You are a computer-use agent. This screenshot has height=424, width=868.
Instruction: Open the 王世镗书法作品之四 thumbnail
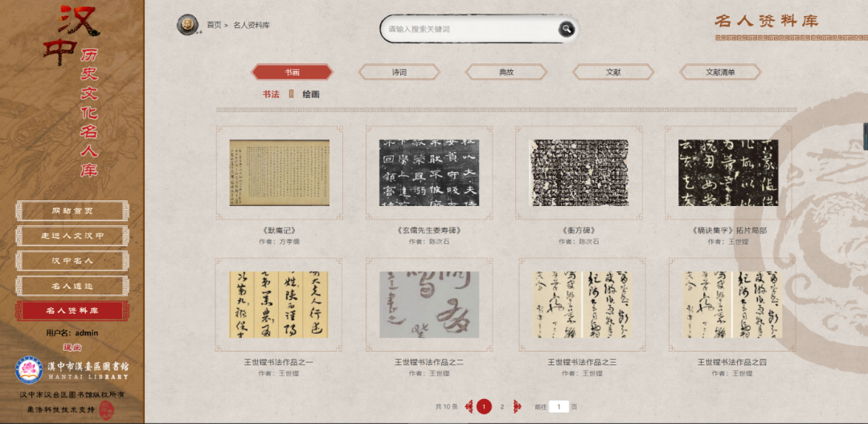pos(732,304)
